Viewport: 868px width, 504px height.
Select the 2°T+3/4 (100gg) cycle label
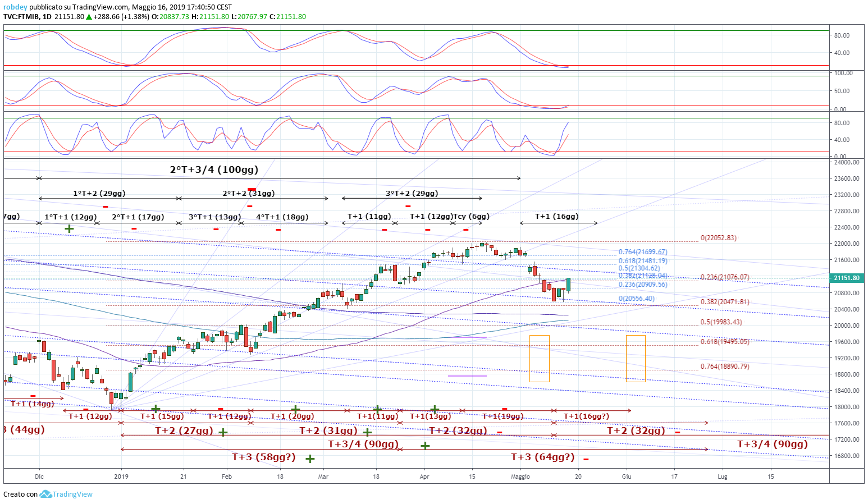tap(214, 169)
